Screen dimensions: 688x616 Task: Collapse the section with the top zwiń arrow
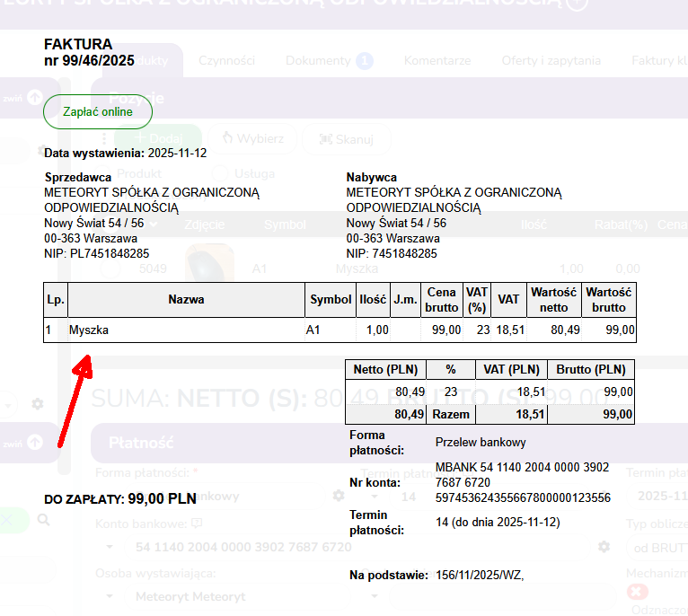tap(34, 97)
